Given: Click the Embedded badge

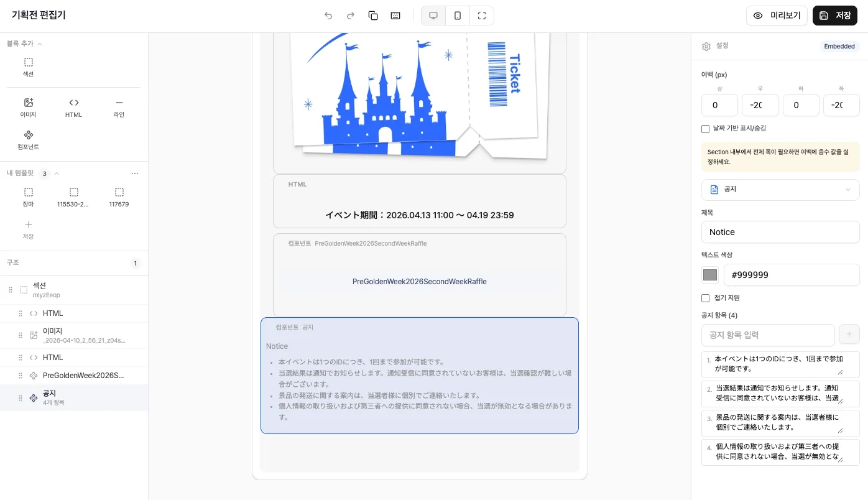Looking at the screenshot, I should click(839, 46).
